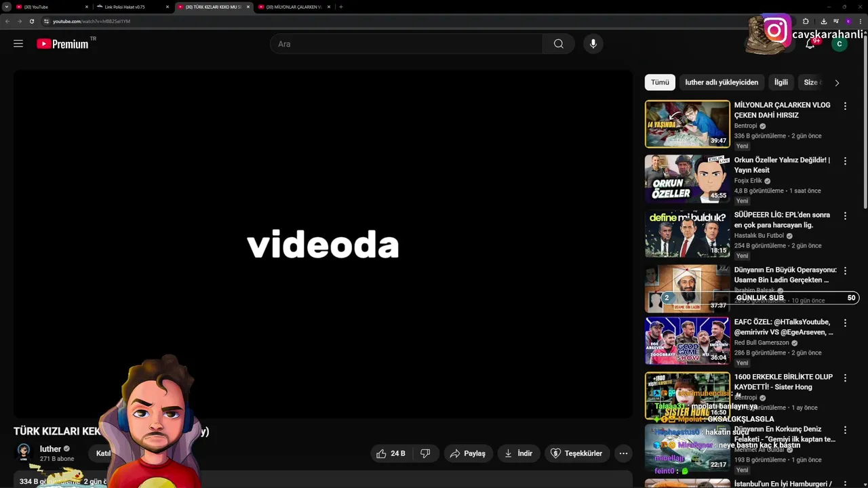Open MİLYONLAR ÇALARKEN VLOG video thumbnail
868x488 pixels.
click(x=688, y=124)
